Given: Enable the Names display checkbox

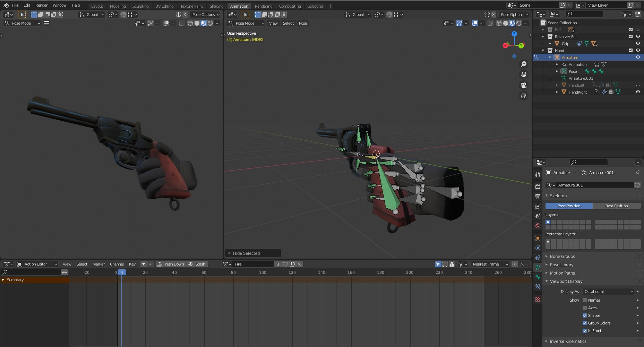Looking at the screenshot, I should pos(585,300).
